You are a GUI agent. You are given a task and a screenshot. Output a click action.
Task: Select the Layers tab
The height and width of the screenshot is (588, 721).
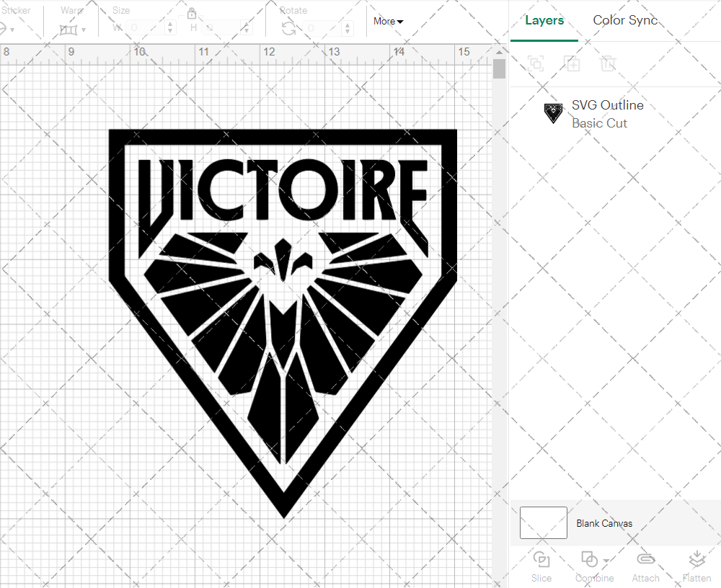(x=544, y=20)
